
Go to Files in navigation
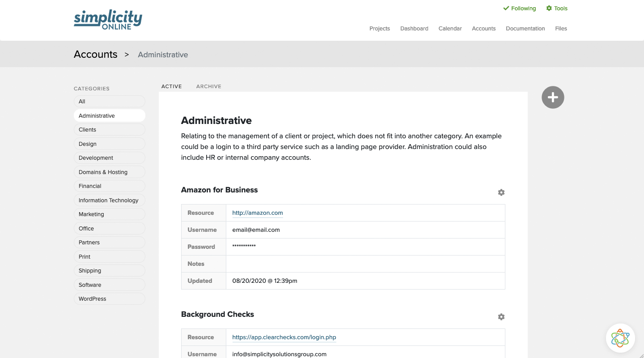(x=561, y=29)
